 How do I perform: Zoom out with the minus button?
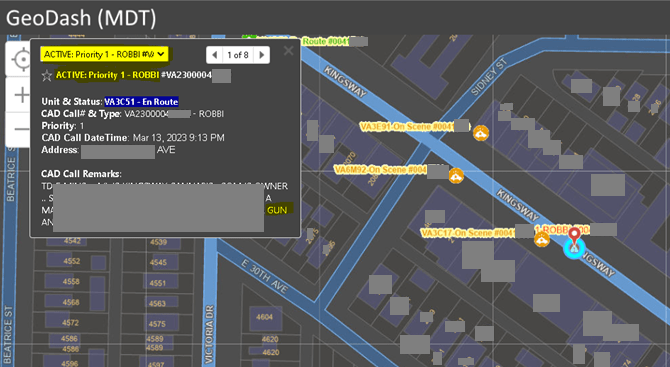(21, 129)
